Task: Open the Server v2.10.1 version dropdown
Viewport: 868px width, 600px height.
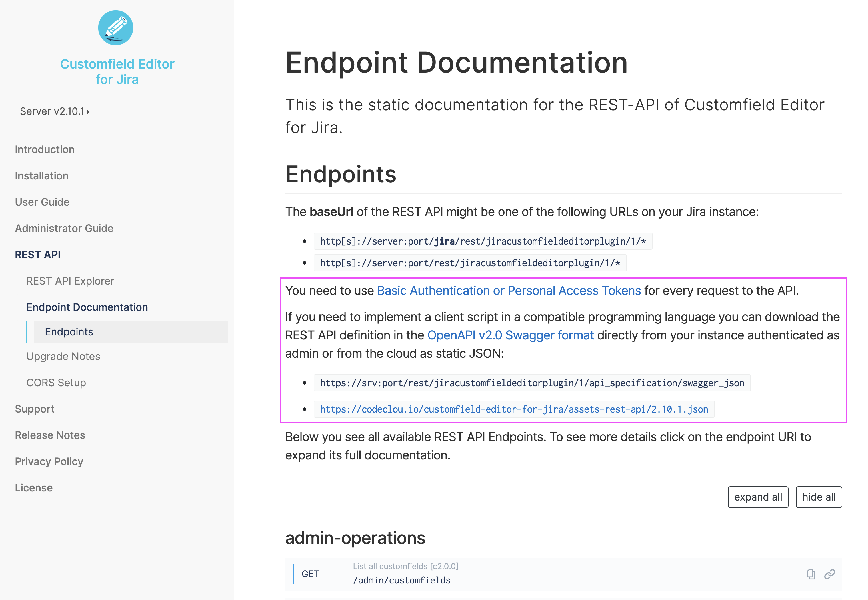Action: coord(55,111)
